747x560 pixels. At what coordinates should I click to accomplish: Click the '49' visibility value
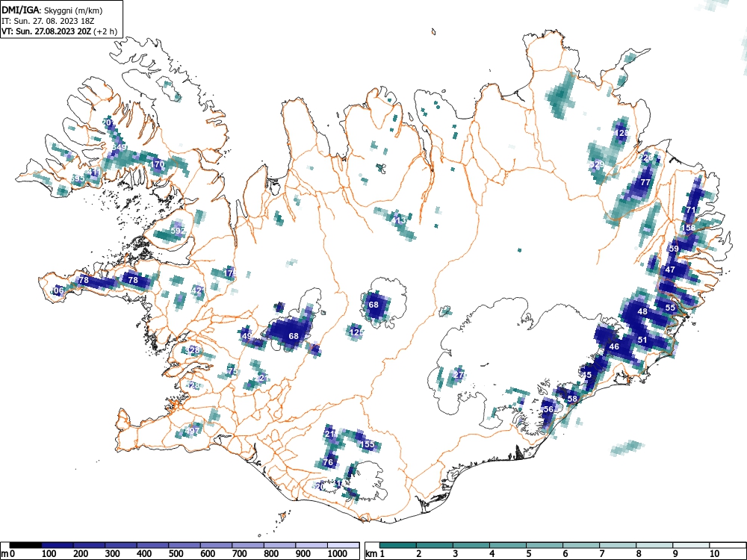(x=247, y=336)
